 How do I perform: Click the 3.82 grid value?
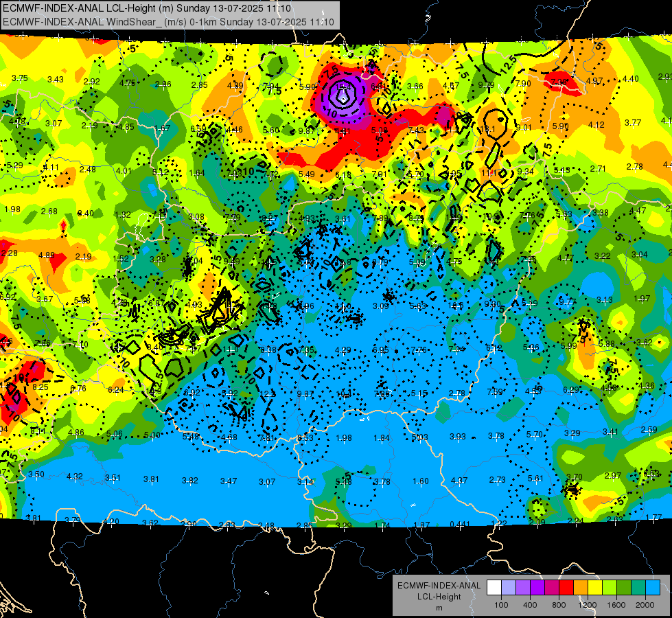[190, 481]
